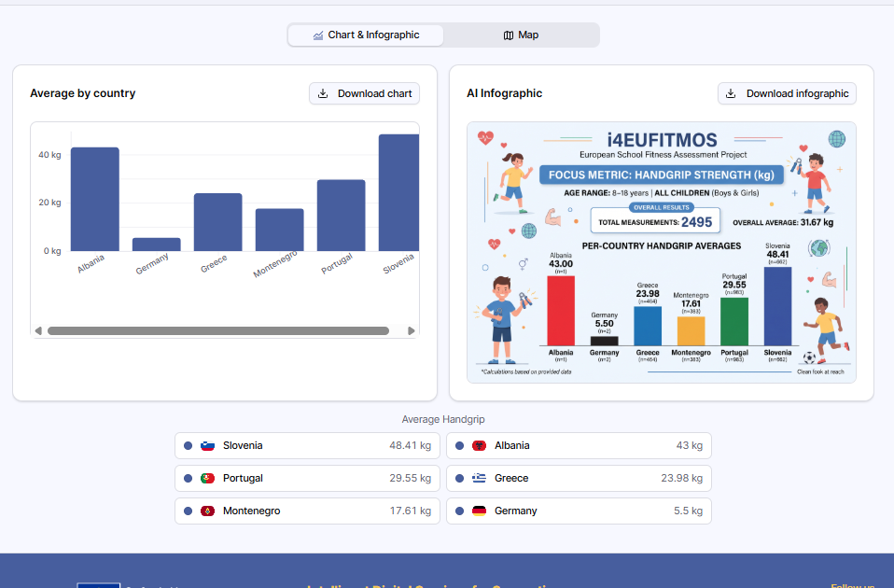Click the Montenegro legend label
The width and height of the screenshot is (894, 588).
coord(251,511)
